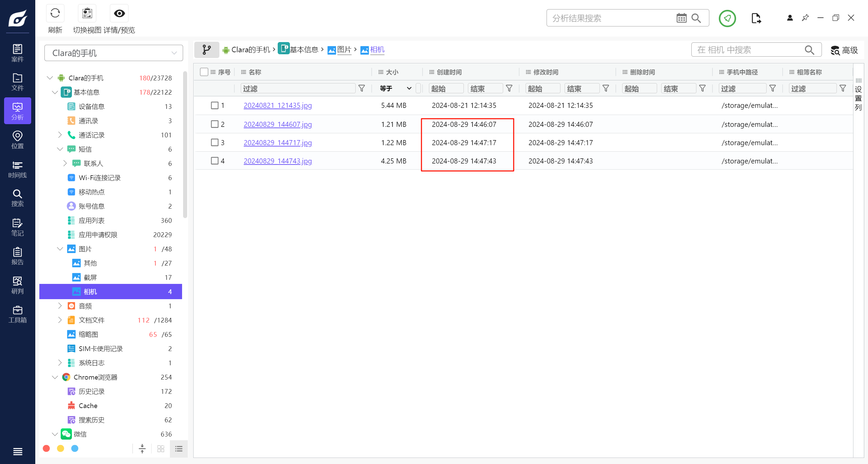This screenshot has width=868, height=464.
Task: Open the Clara的手机 device dropdown
Action: [114, 53]
